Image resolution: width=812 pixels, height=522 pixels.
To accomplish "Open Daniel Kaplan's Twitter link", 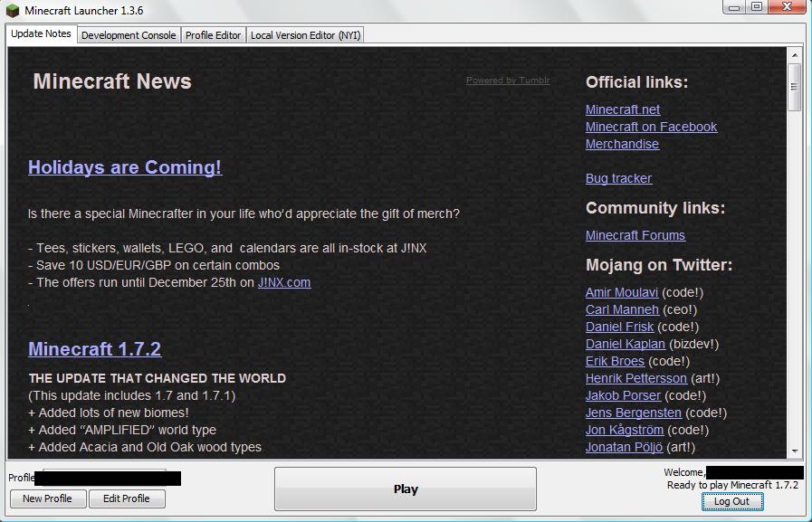I will click(625, 344).
